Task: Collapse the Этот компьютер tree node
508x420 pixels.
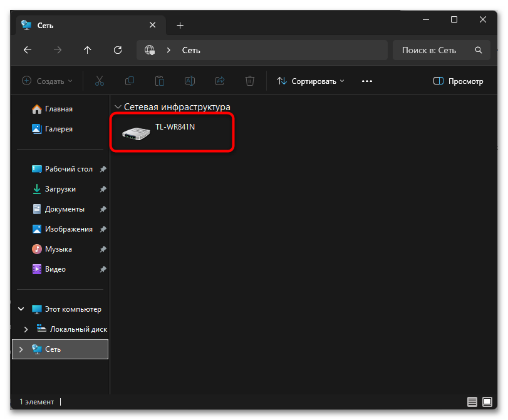Action: tap(21, 309)
